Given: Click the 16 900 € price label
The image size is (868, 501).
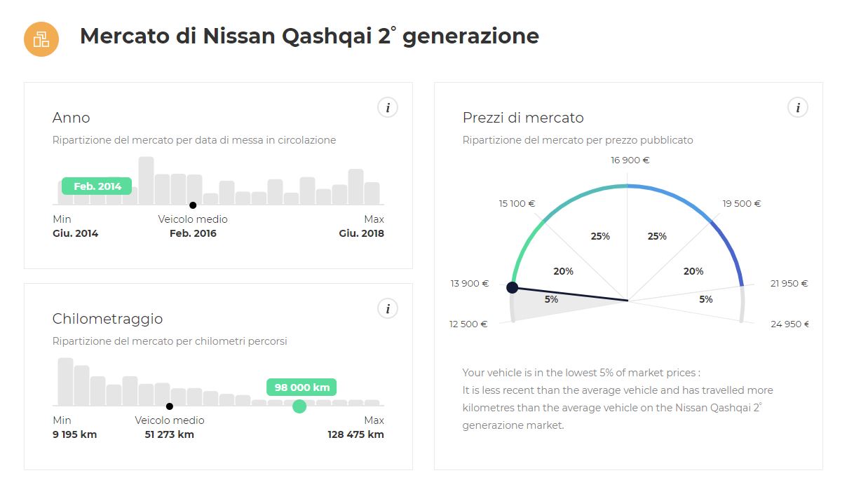Looking at the screenshot, I should [x=630, y=160].
